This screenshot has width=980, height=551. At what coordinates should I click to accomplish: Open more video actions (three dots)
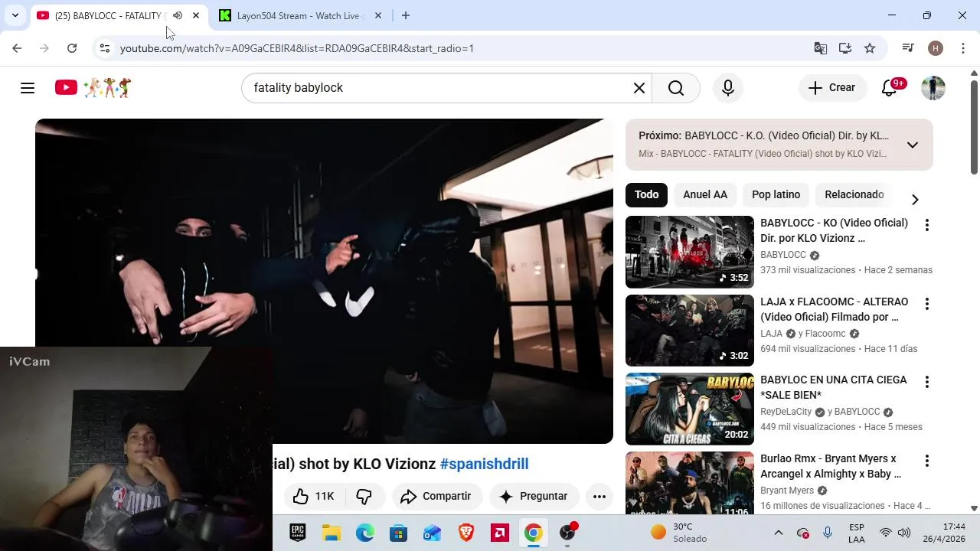[x=599, y=496]
